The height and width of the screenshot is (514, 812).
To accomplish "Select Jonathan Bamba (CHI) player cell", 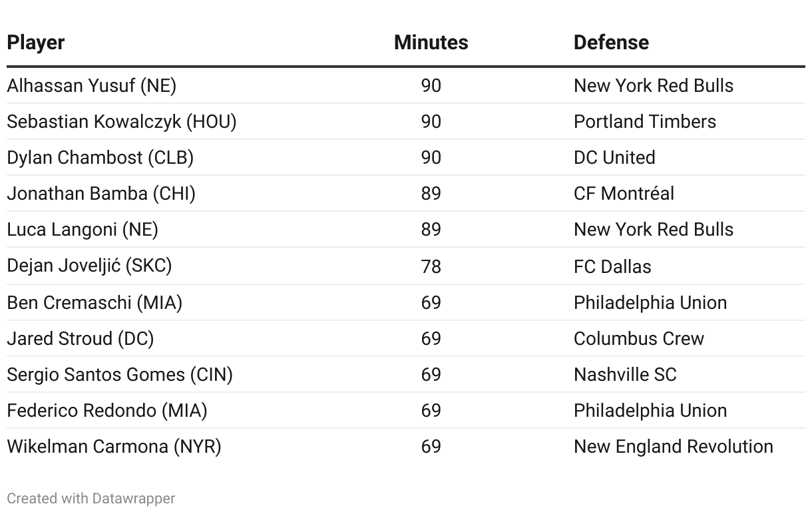I will 101,194.
